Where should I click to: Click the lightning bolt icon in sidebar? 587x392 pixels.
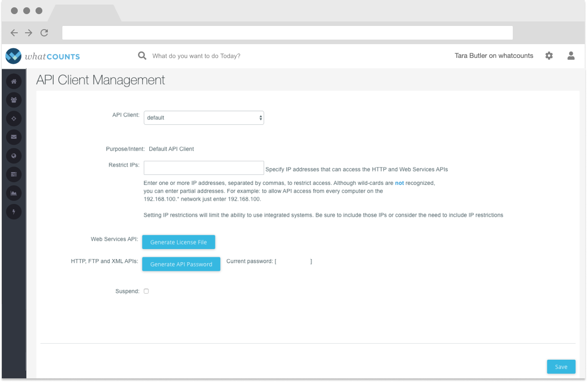[14, 212]
